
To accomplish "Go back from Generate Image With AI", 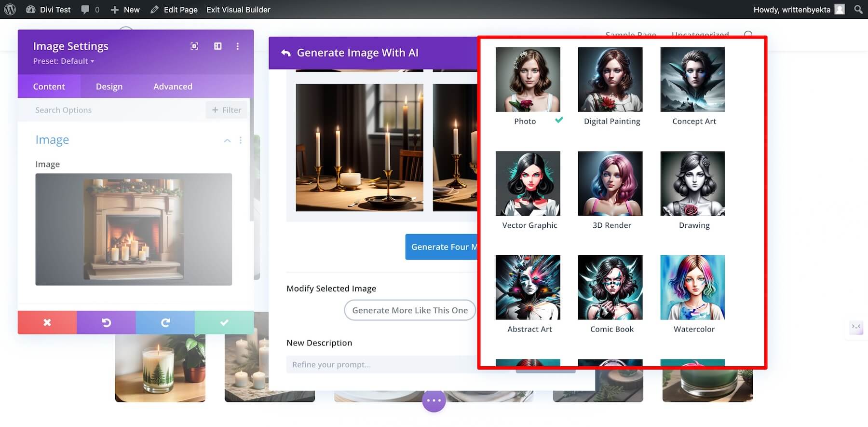I will 286,53.
